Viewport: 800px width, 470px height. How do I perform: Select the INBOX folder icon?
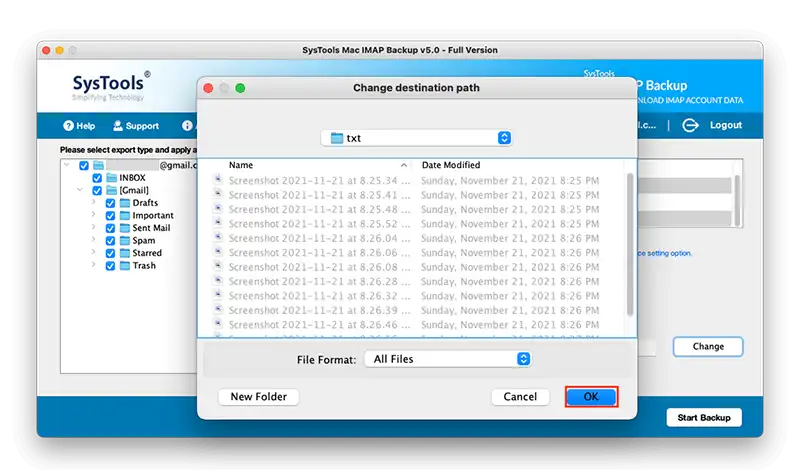112,178
